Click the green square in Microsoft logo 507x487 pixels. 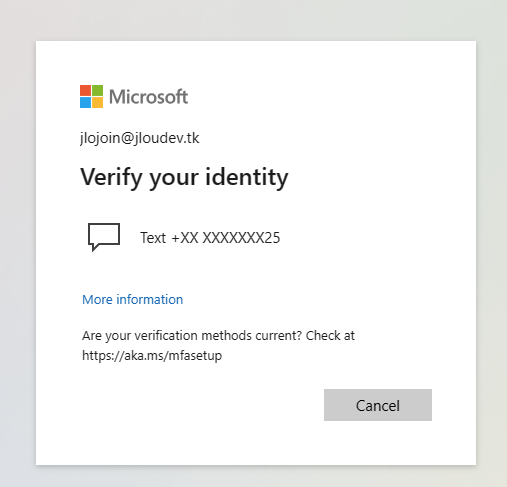(x=97, y=91)
